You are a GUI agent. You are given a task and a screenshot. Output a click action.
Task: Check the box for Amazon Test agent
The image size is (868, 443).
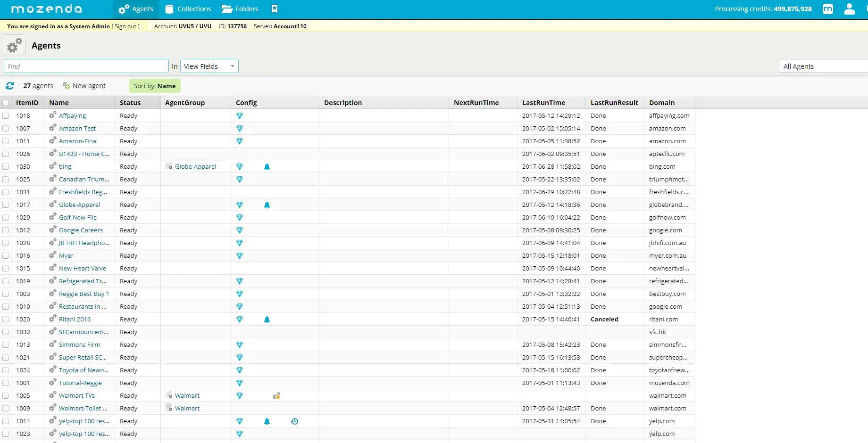6,129
